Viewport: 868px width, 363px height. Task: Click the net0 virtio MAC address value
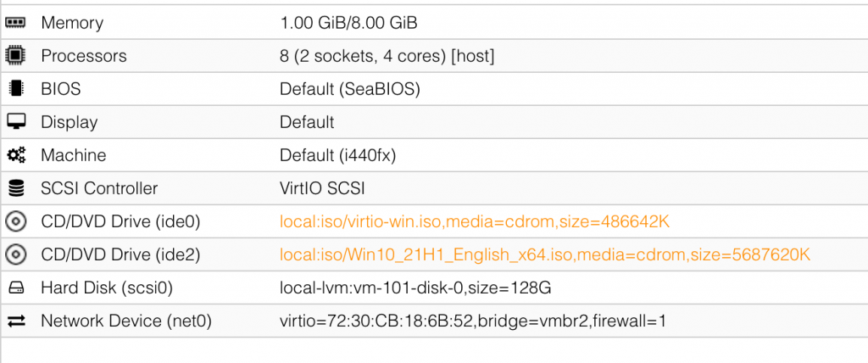(x=478, y=321)
